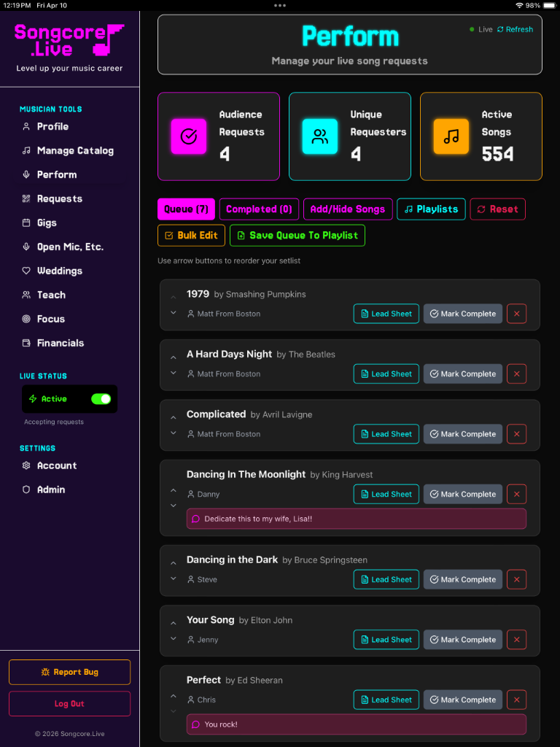Click the Report Bug button

(69, 672)
